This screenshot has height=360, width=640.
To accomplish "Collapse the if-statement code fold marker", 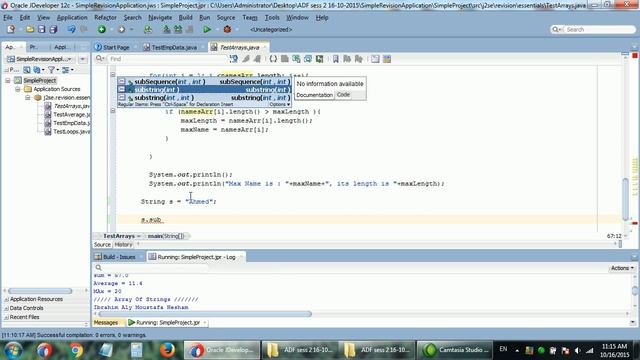I will tap(113, 111).
